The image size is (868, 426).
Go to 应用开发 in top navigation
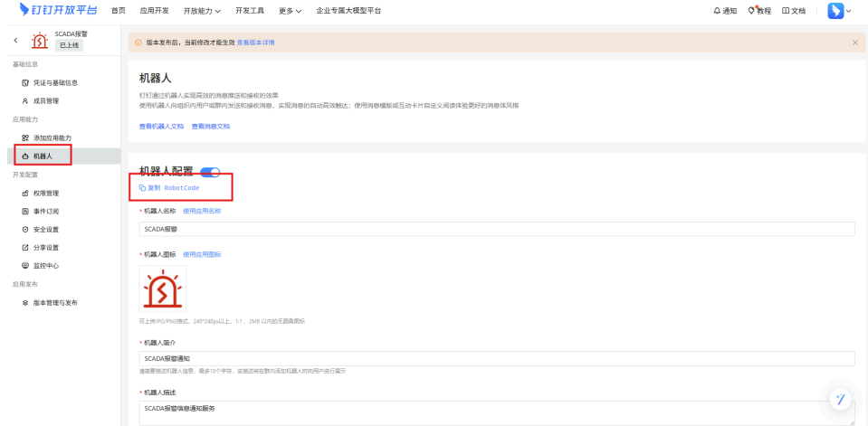pos(155,11)
